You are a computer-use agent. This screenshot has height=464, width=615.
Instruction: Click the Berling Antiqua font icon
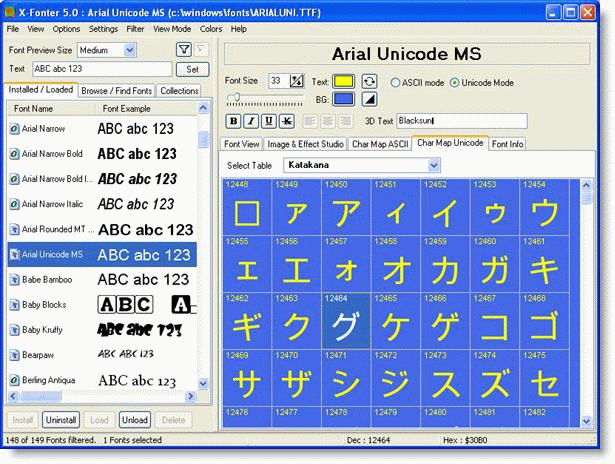click(14, 380)
